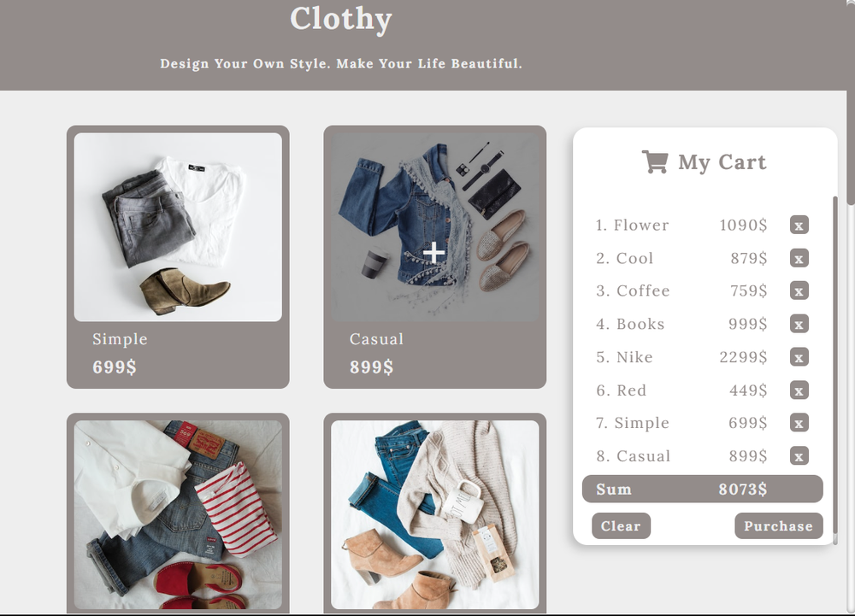This screenshot has height=616, width=855.
Task: Click the Simple 699$ product label
Action: point(120,353)
